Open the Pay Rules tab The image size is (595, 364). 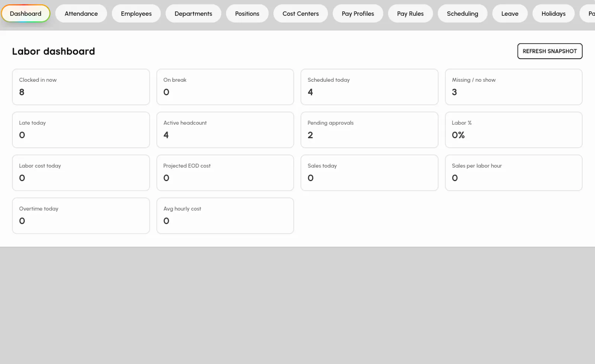[410, 14]
